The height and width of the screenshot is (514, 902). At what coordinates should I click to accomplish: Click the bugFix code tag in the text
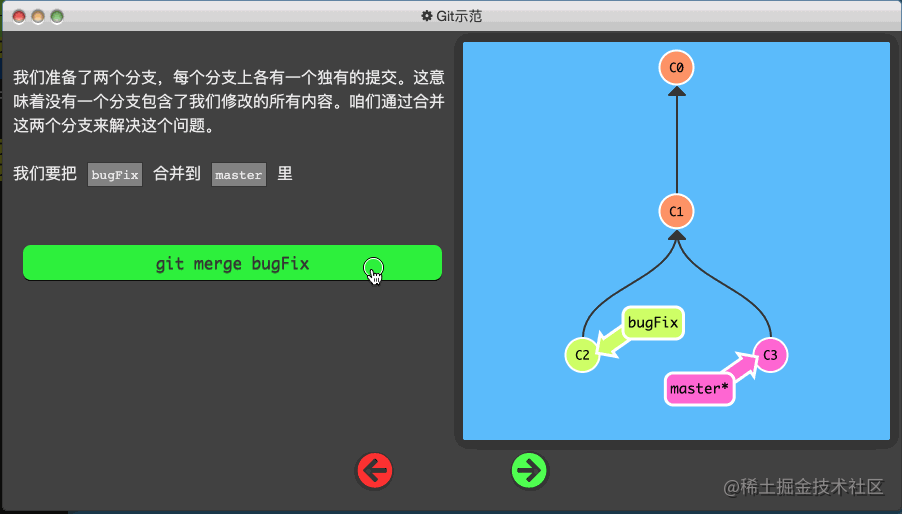tap(115, 175)
